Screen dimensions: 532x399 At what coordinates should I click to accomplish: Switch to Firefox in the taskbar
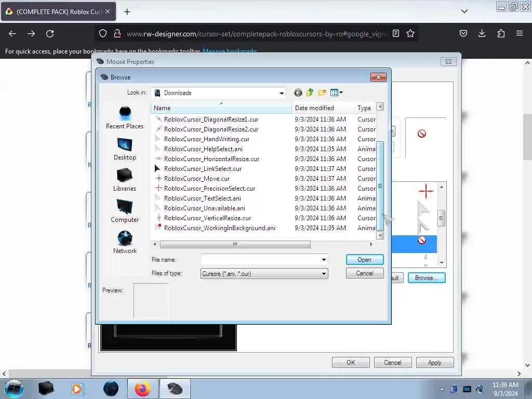click(x=142, y=389)
